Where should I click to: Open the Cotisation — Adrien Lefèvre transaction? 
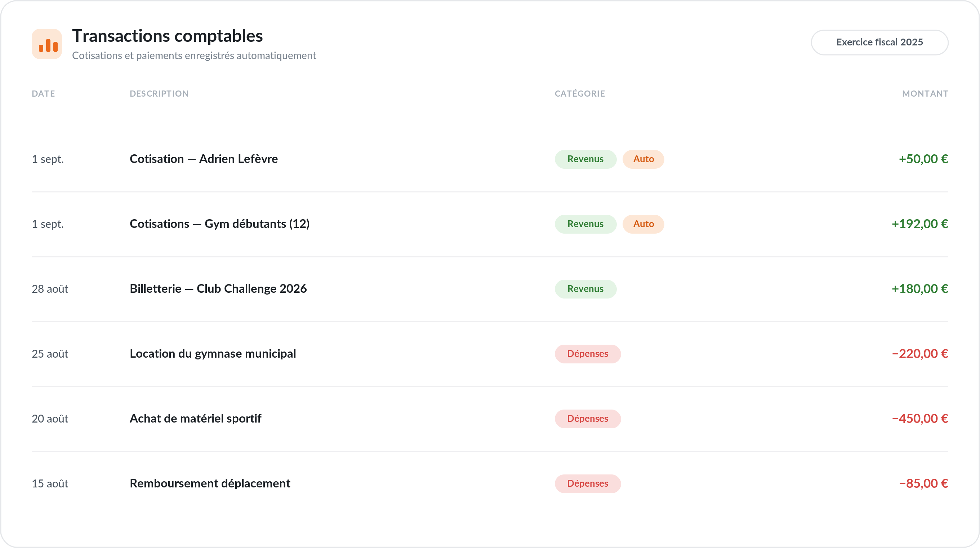[x=490, y=159]
